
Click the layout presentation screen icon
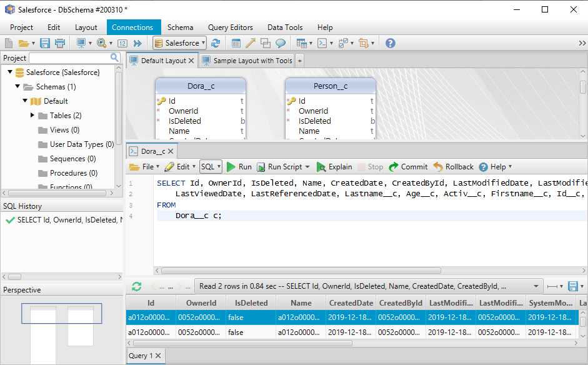click(81, 43)
